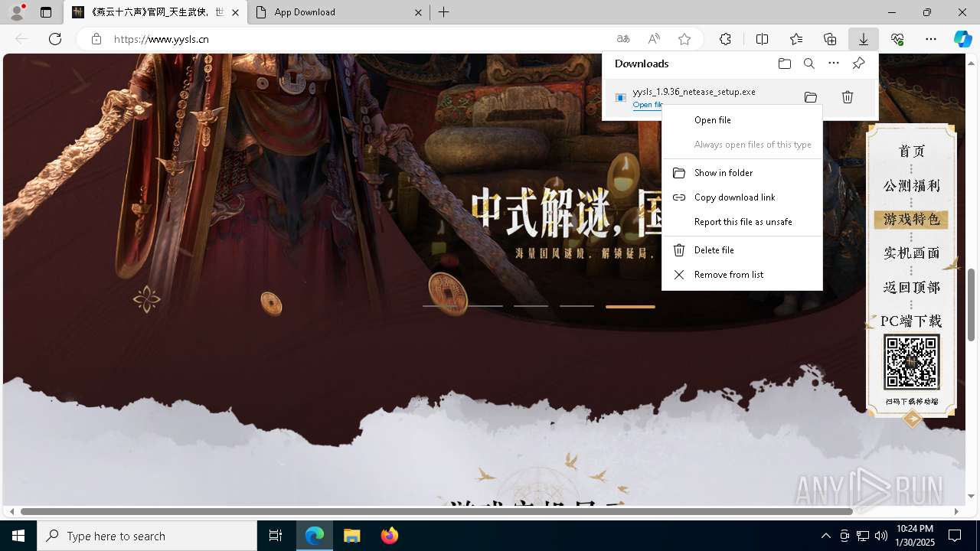Viewport: 980px width, 551px height.
Task: Click the horizontal page scrollbar thumb
Action: [x=436, y=511]
